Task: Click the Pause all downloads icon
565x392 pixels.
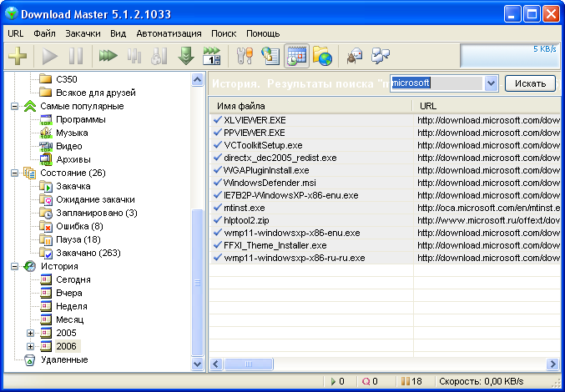Action: pyautogui.click(x=134, y=56)
